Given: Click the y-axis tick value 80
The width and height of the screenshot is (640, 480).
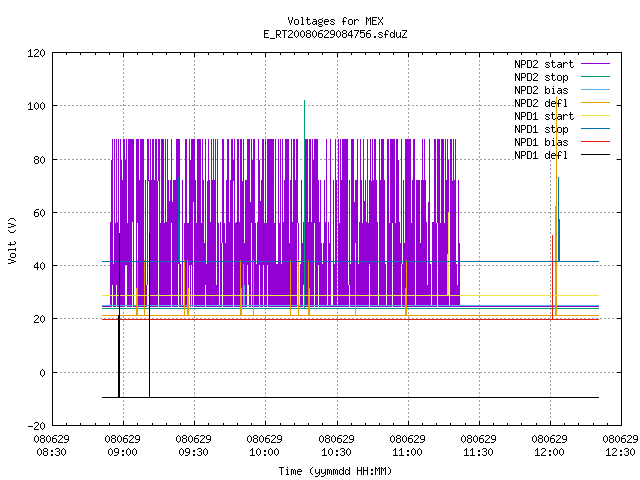Looking at the screenshot, I should pyautogui.click(x=39, y=160).
